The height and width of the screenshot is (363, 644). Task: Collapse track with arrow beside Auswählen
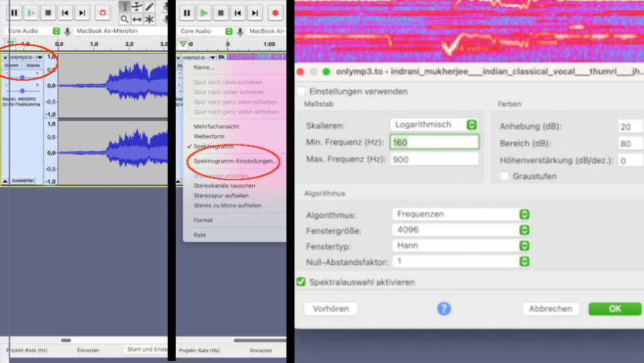click(x=5, y=181)
